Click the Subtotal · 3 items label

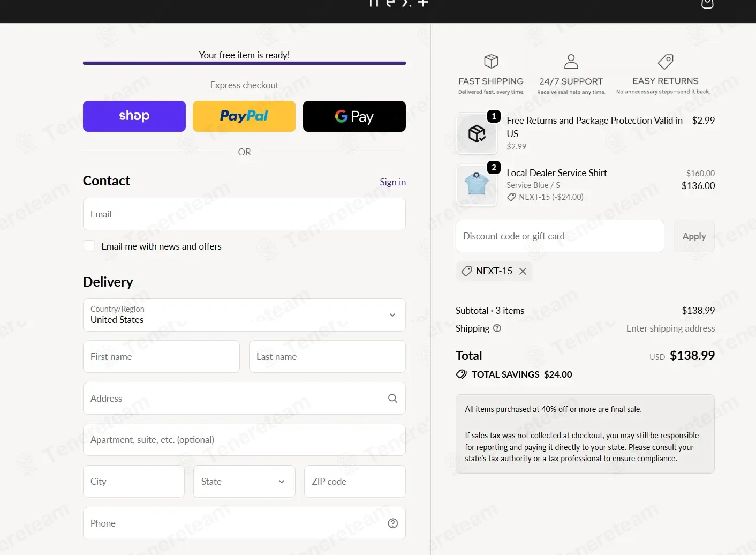tap(490, 311)
